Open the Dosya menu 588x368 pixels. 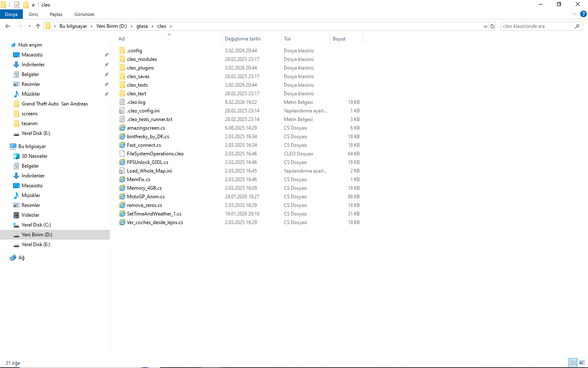(x=11, y=14)
